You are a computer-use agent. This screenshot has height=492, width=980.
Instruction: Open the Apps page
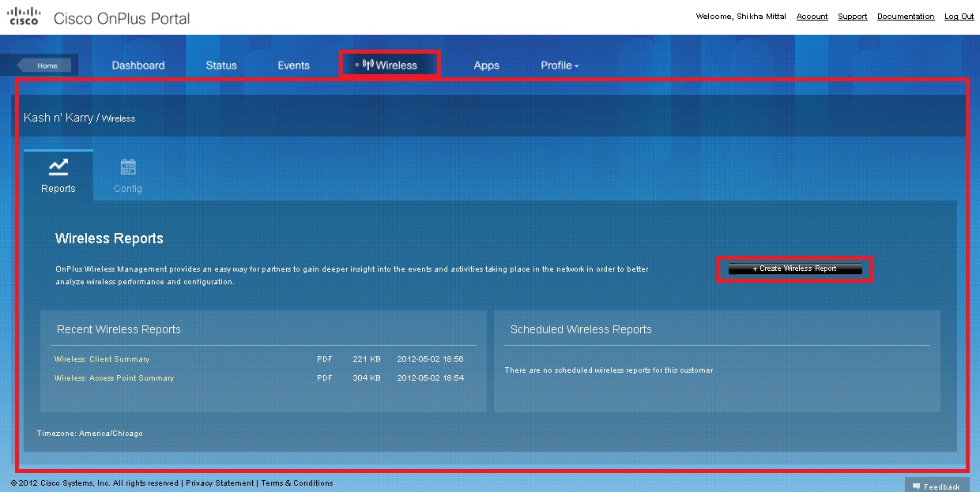pos(486,66)
